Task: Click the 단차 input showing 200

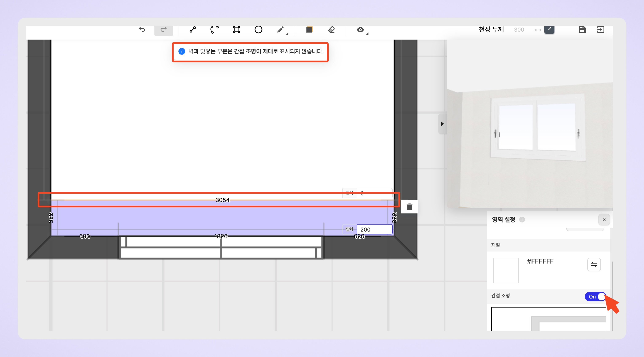Action: click(374, 229)
